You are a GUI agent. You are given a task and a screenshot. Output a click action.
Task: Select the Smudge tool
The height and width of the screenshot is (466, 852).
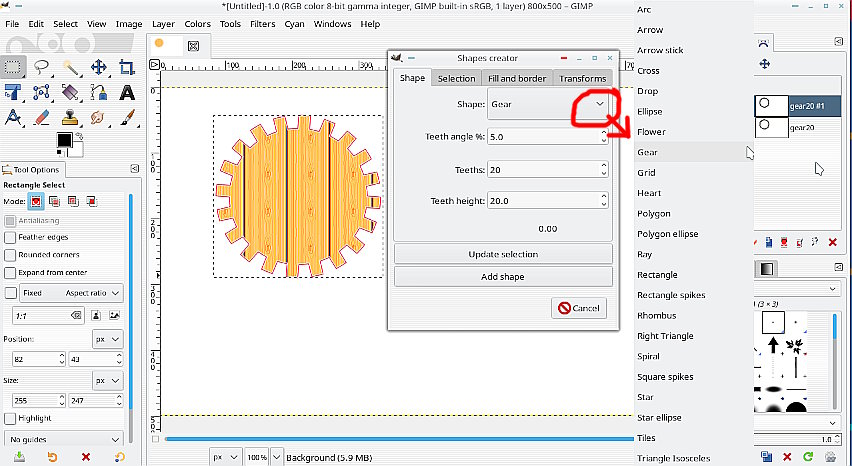coord(98,117)
